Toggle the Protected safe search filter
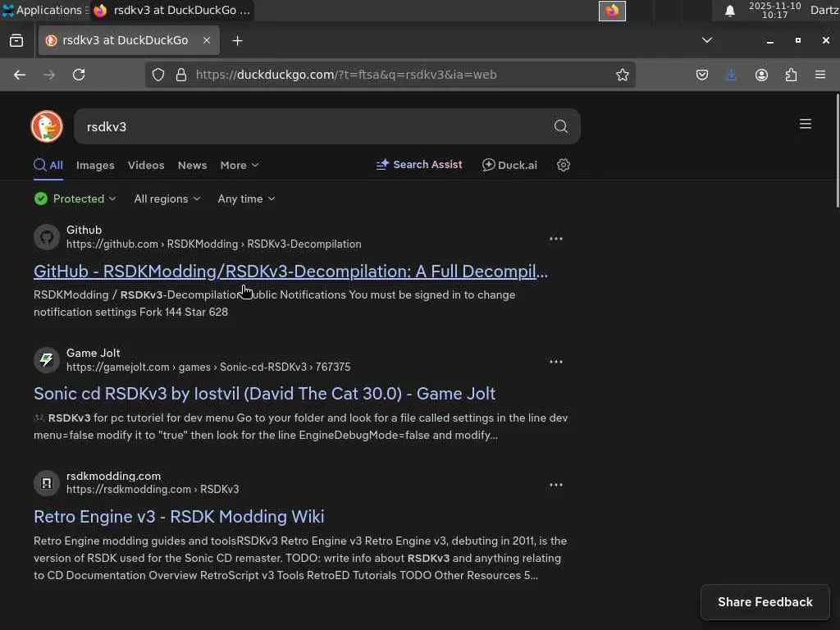 point(75,199)
